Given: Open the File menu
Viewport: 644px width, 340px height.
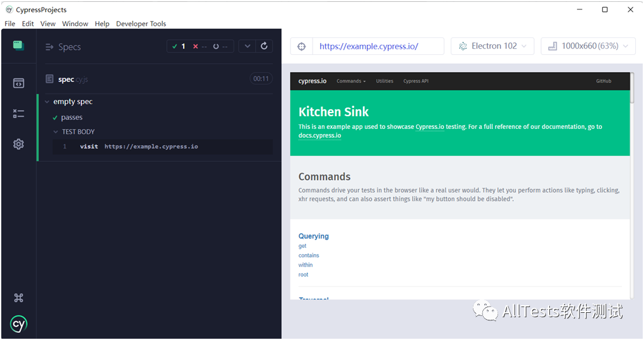Looking at the screenshot, I should tap(10, 23).
